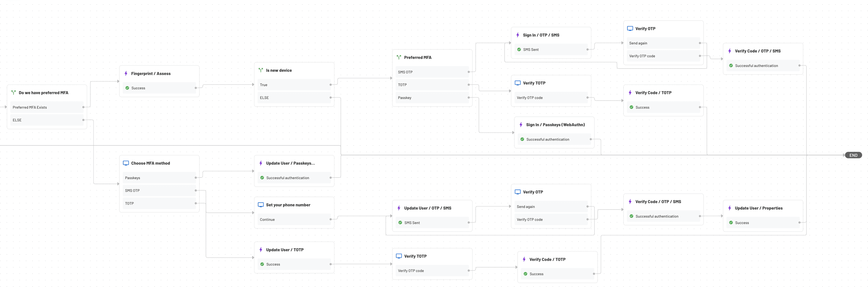
Task: Click the lightning icon on "Update User / TOTP"
Action: click(261, 250)
